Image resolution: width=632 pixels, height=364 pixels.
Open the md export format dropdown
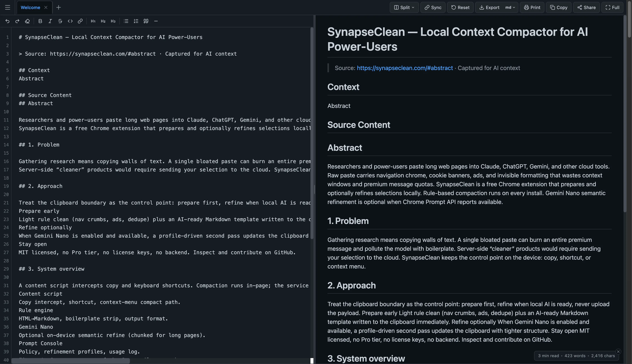(510, 8)
